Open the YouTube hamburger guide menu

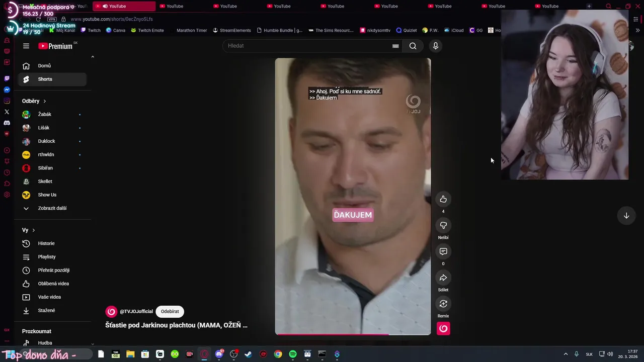tap(26, 46)
